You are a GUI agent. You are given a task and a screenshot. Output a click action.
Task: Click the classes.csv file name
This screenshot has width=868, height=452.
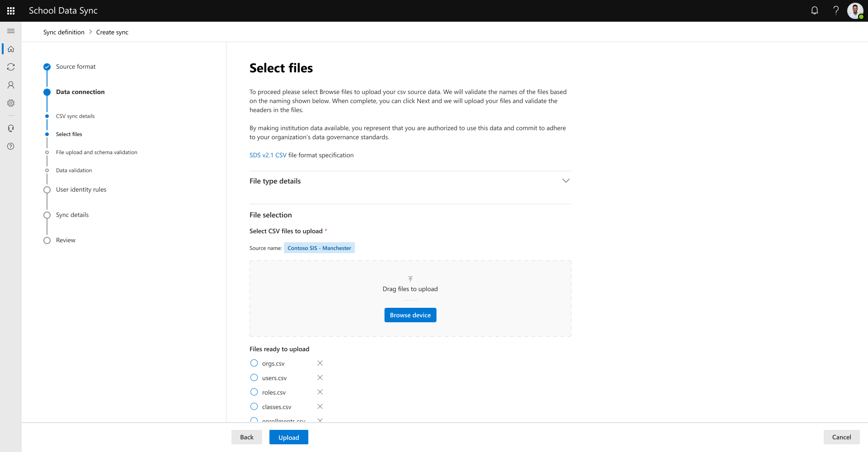tap(277, 407)
